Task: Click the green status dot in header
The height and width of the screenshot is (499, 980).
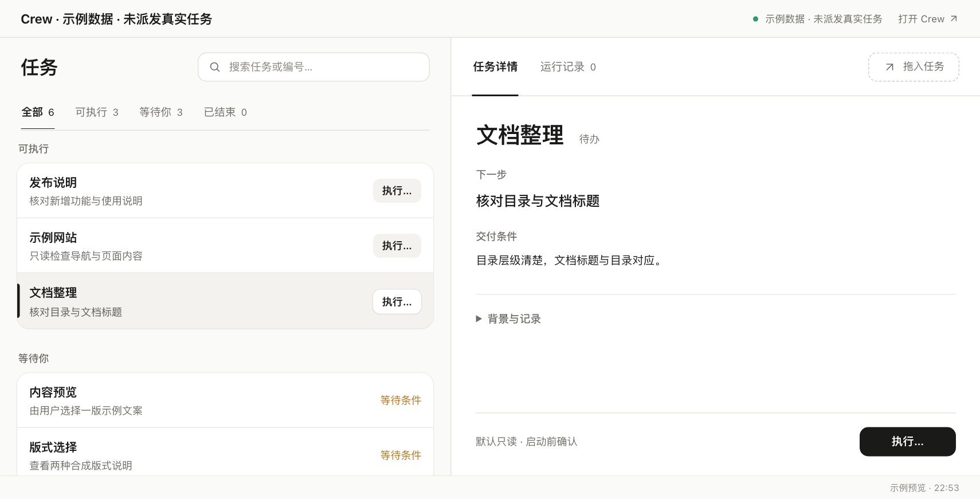Action: (755, 19)
